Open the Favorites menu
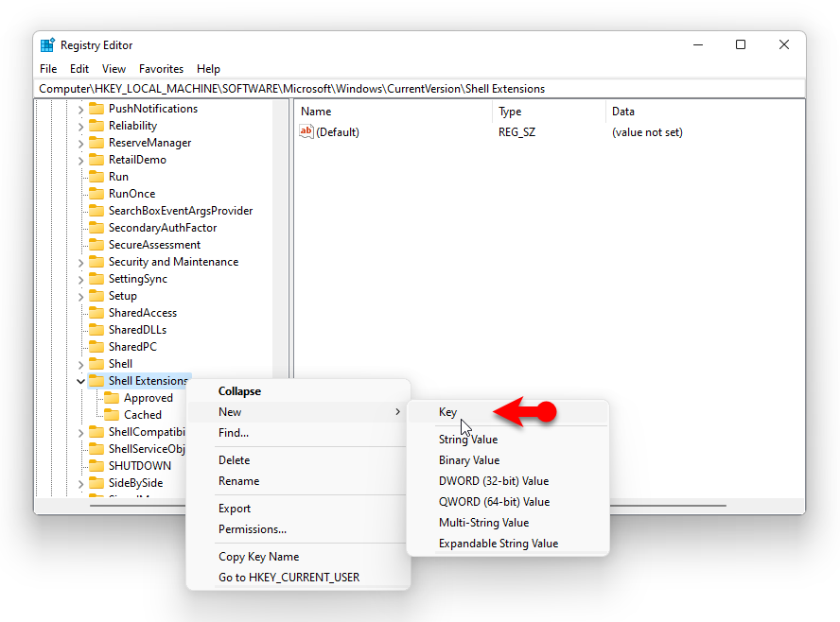This screenshot has height=622, width=840. point(161,69)
